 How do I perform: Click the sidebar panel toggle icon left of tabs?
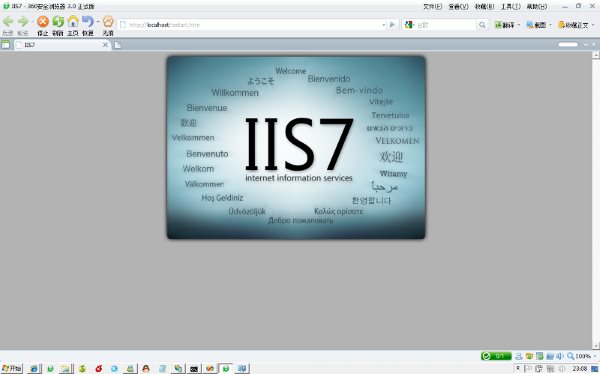[6, 45]
